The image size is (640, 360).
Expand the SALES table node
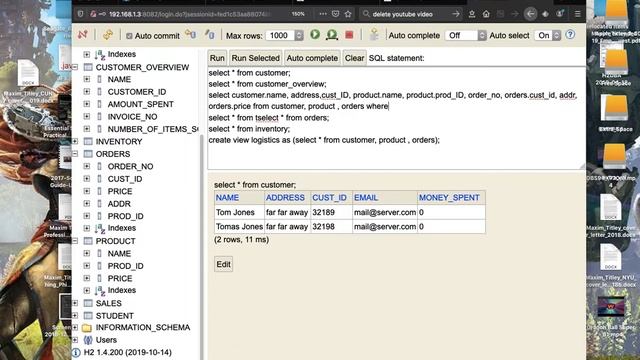point(75,303)
